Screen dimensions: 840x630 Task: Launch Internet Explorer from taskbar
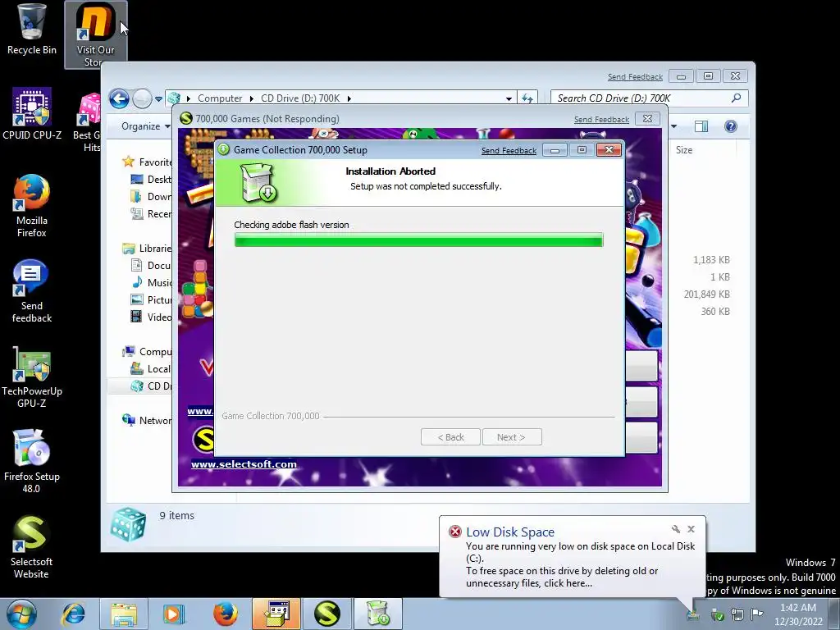(73, 614)
